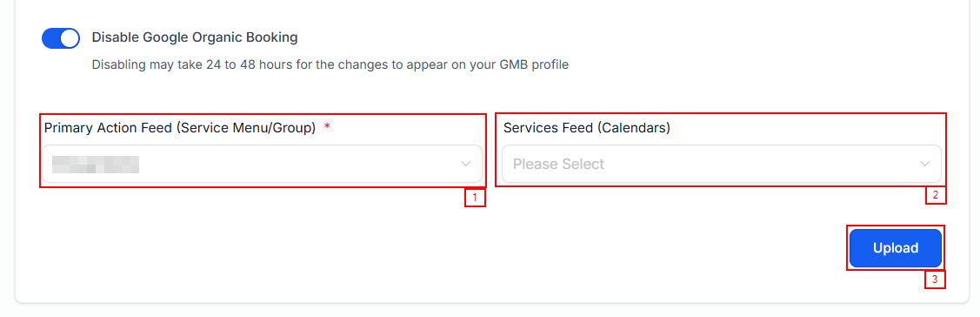Click the red annotation box numbered 1
This screenshot has height=317, width=980.
click(x=475, y=198)
